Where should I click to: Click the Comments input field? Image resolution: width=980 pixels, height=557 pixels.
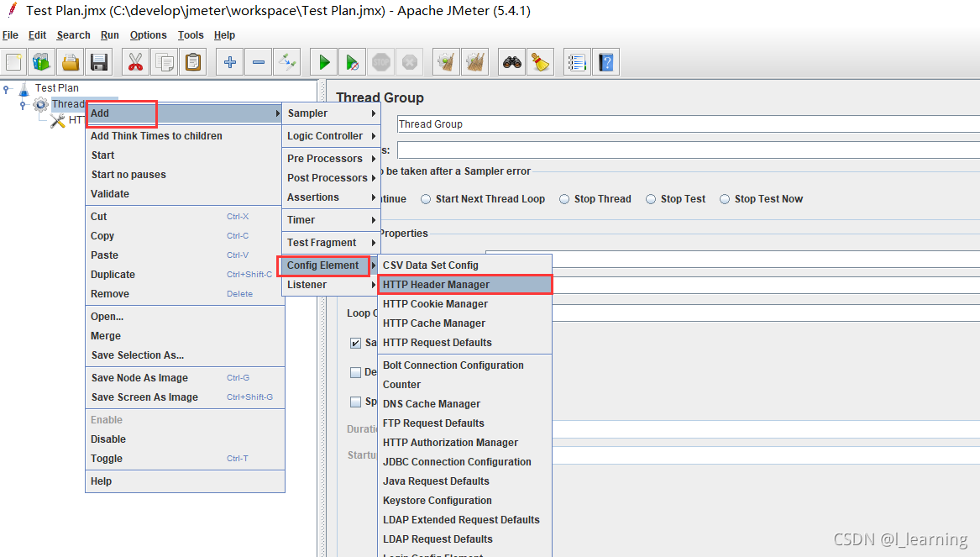(x=688, y=150)
